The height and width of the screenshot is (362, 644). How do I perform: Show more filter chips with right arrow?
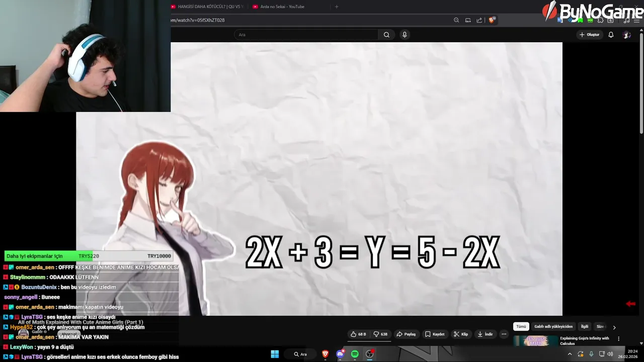614,327
